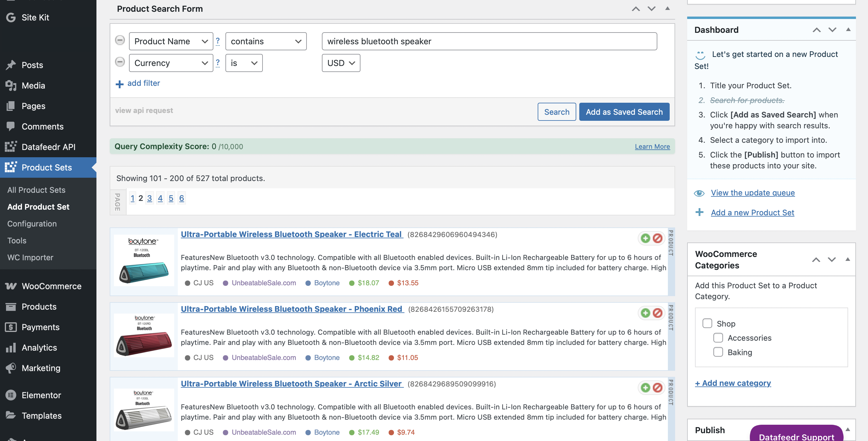Click the Search button
Screen dimensions: 868x441
557,111
